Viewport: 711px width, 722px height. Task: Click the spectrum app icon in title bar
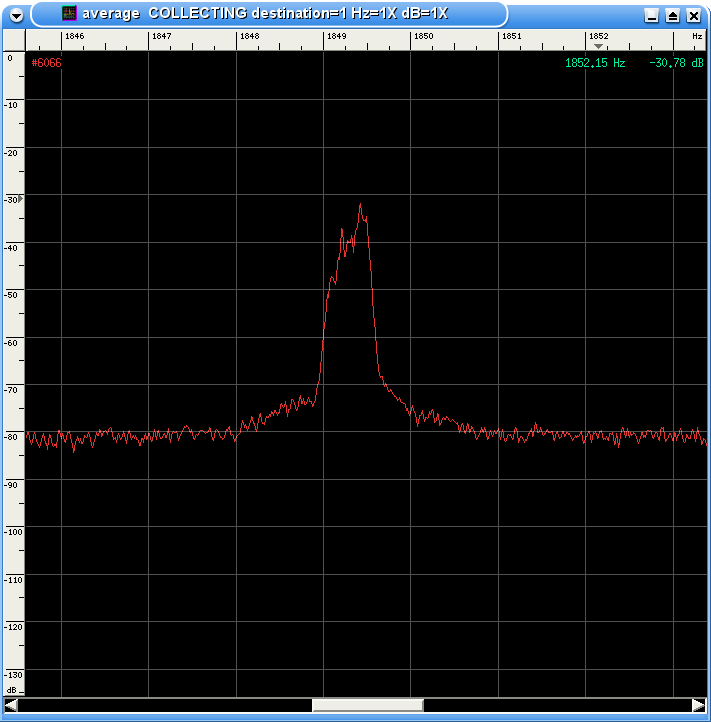[69, 14]
